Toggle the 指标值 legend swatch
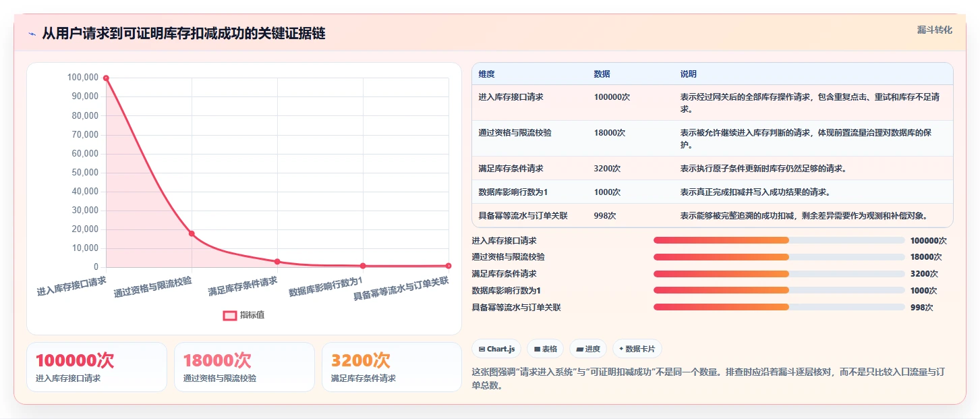Viewport: 980px width, 419px height. [230, 315]
